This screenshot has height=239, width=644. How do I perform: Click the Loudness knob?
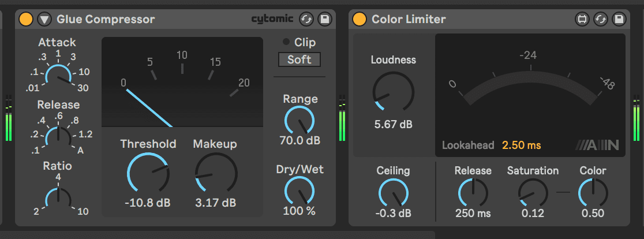394,92
